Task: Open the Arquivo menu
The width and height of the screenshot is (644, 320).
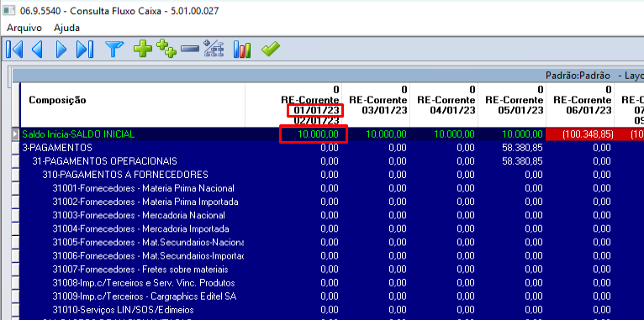Action: click(24, 28)
